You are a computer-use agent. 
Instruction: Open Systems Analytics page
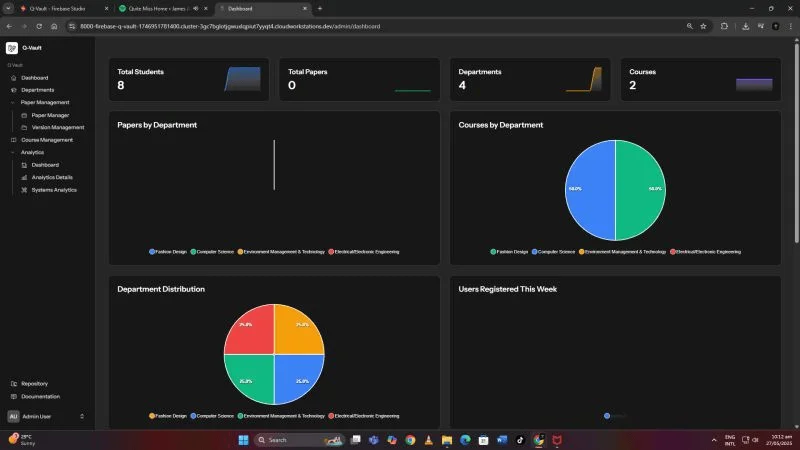[54, 190]
